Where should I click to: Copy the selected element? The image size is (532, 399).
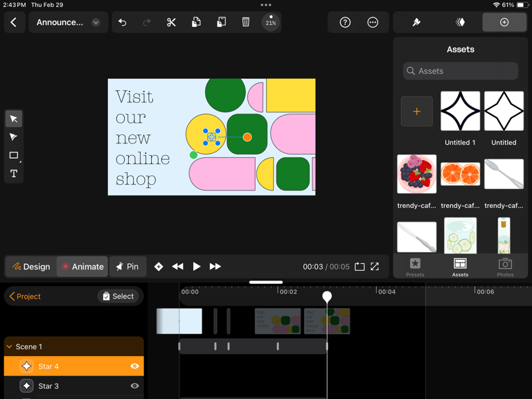pos(196,22)
